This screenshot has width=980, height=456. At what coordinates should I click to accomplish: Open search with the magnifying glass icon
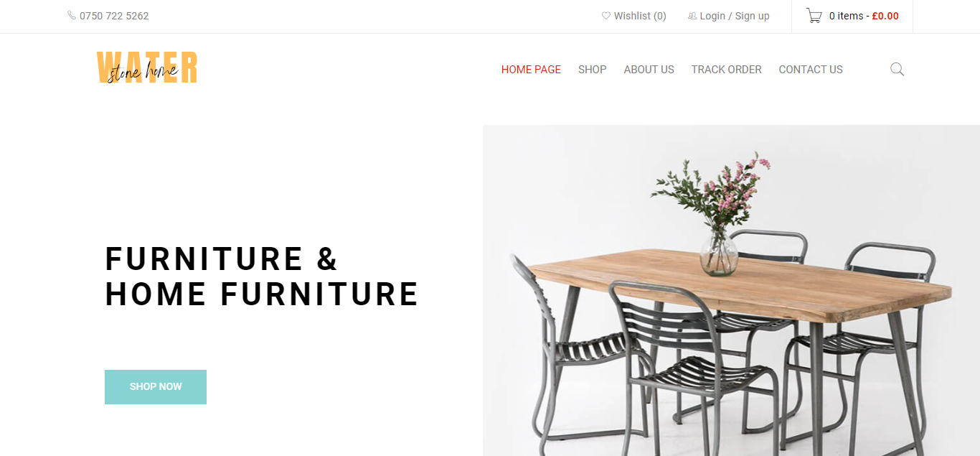coord(897,70)
